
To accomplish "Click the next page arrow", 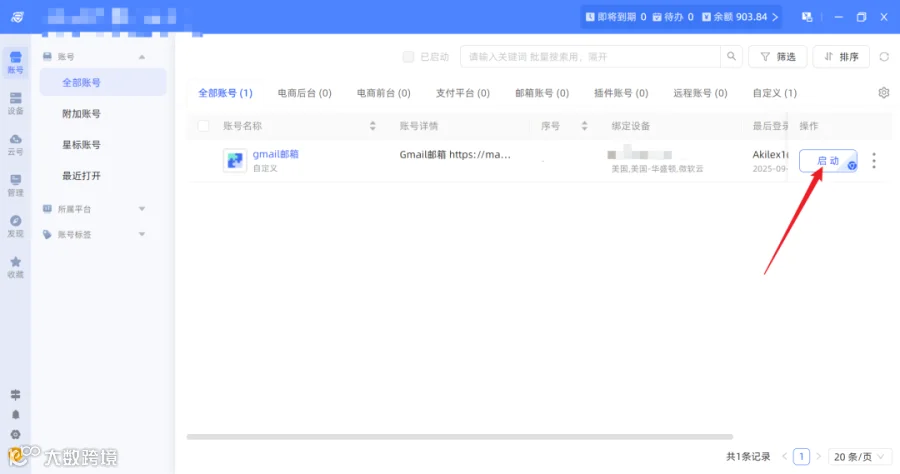I will click(818, 457).
